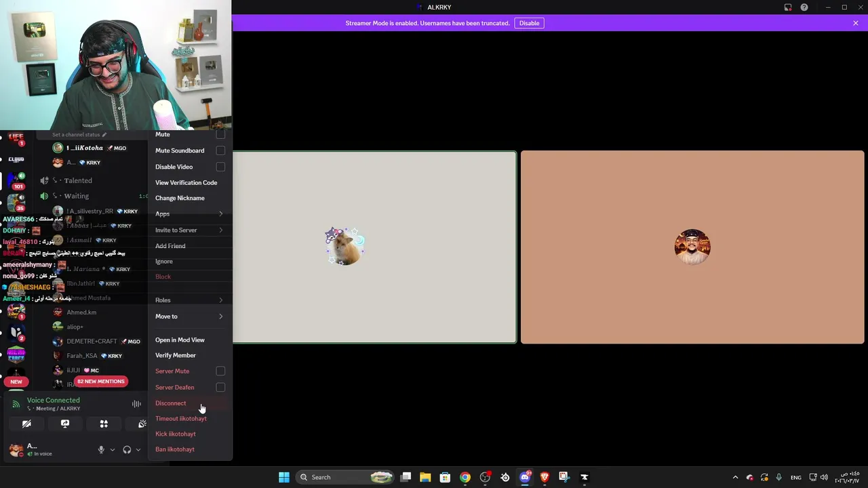Viewport: 868px width, 488px height.
Task: Open server icon with 101 badge
Action: [x=16, y=181]
